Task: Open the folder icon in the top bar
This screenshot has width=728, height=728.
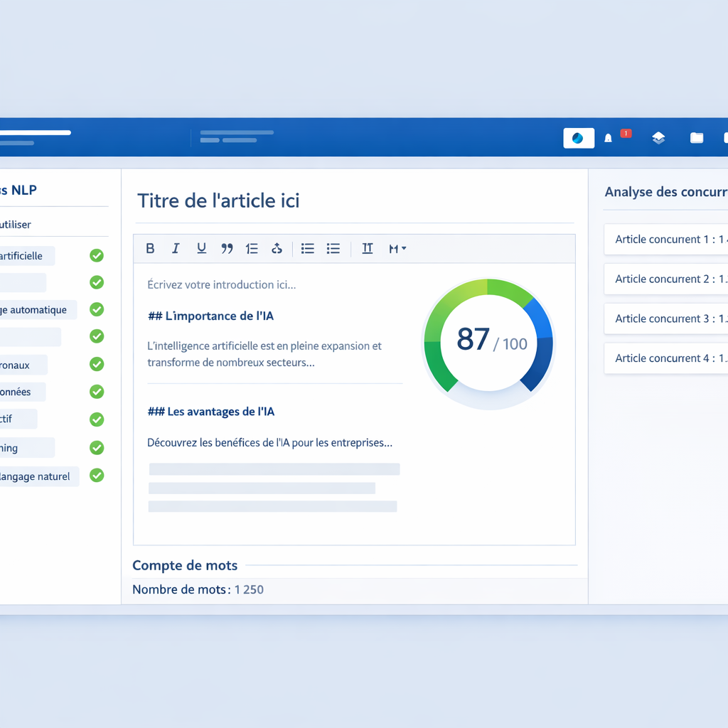Action: tap(697, 137)
